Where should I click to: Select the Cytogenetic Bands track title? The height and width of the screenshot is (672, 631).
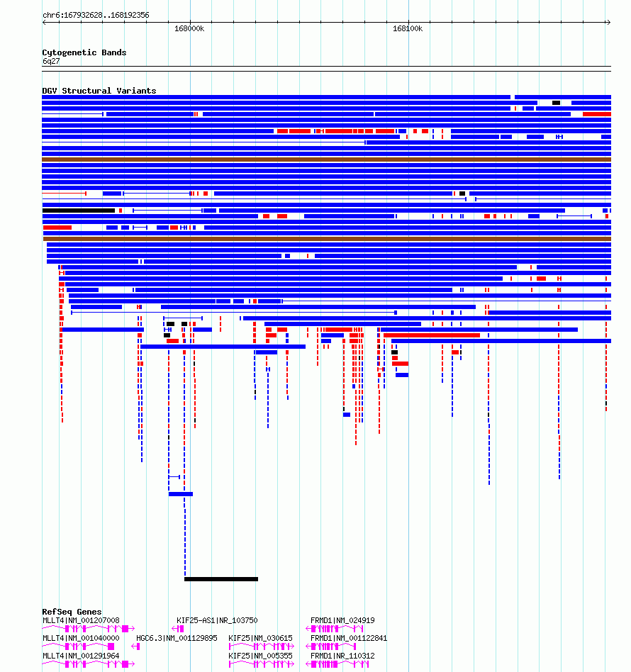(x=84, y=52)
